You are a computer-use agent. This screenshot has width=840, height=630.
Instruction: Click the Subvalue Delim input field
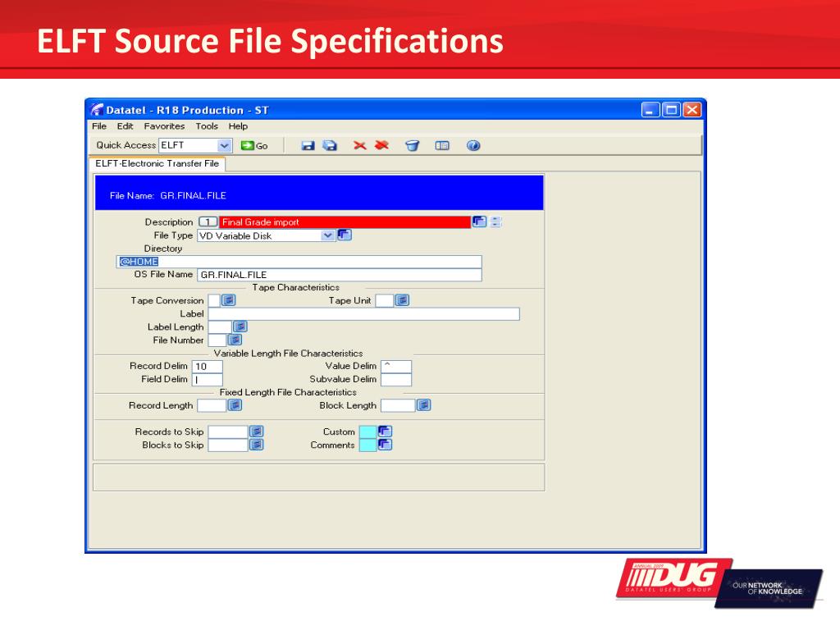pyautogui.click(x=396, y=379)
